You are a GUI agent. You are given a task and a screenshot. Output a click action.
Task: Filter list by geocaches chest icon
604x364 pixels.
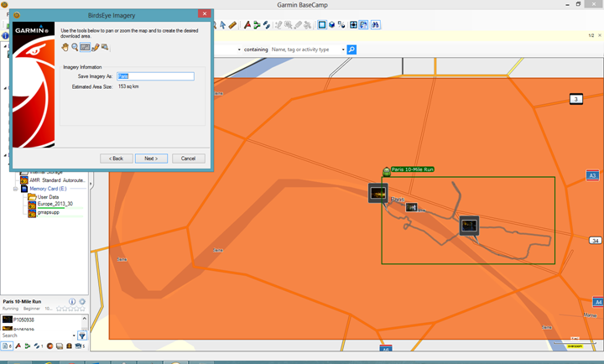point(70,346)
